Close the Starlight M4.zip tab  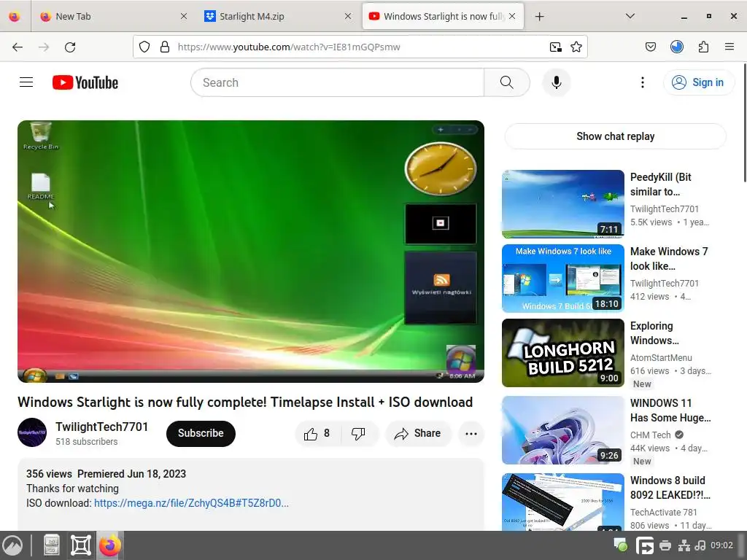[x=348, y=16]
